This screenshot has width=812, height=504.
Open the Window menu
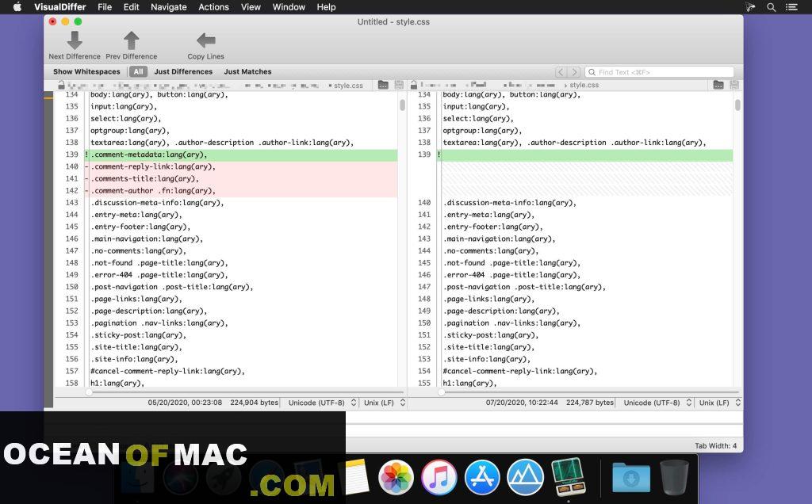tap(289, 7)
